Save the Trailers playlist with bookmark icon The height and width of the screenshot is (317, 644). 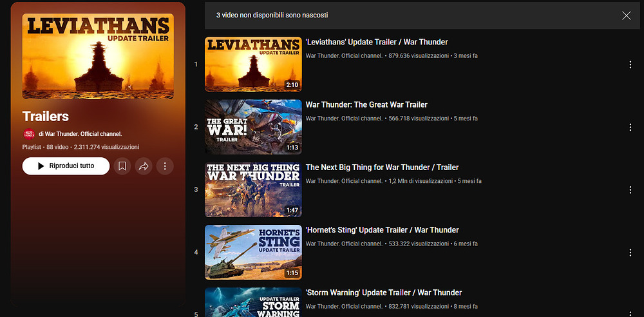click(122, 166)
